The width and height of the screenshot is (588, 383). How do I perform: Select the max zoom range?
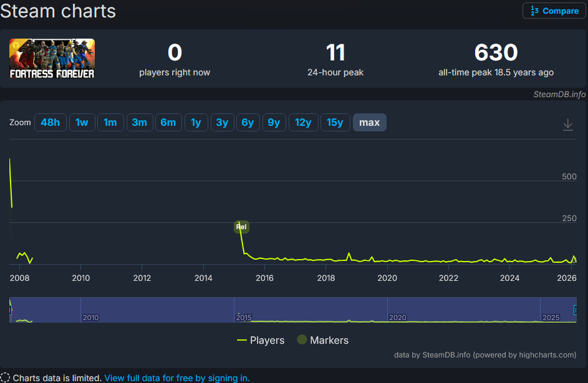click(x=369, y=123)
